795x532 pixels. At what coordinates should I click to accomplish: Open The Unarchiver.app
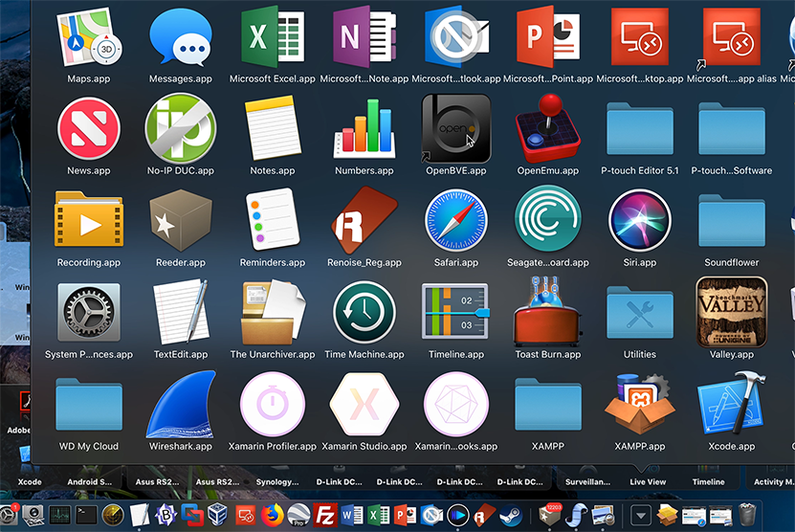click(273, 311)
